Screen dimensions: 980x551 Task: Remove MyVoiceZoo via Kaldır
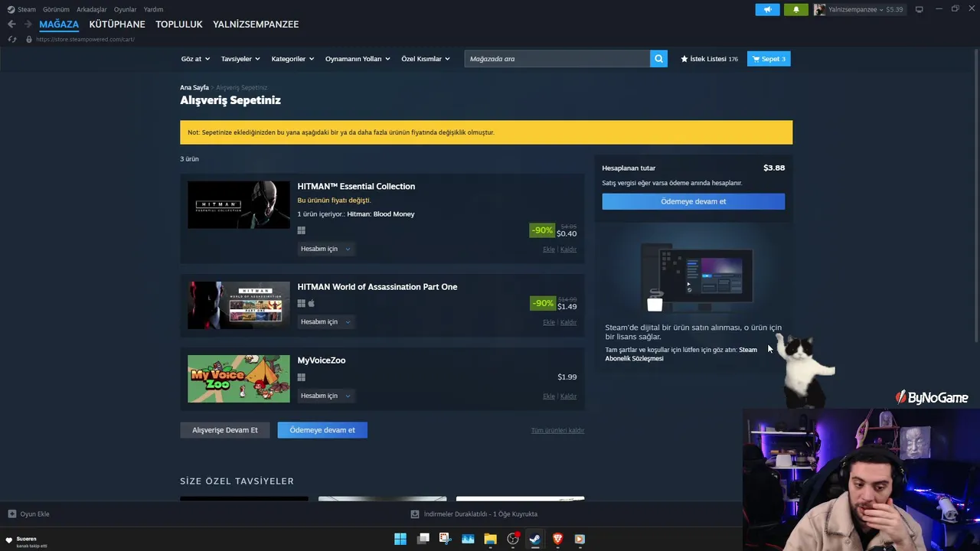(568, 396)
